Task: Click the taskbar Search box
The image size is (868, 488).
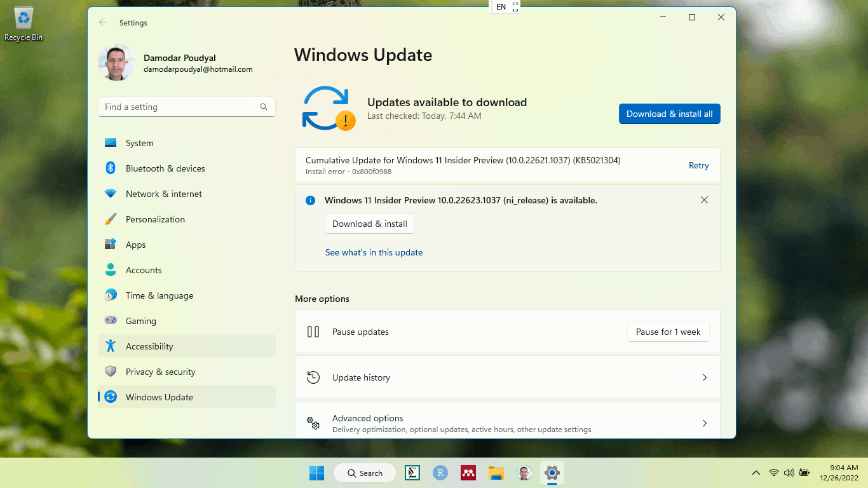Action: tap(366, 473)
